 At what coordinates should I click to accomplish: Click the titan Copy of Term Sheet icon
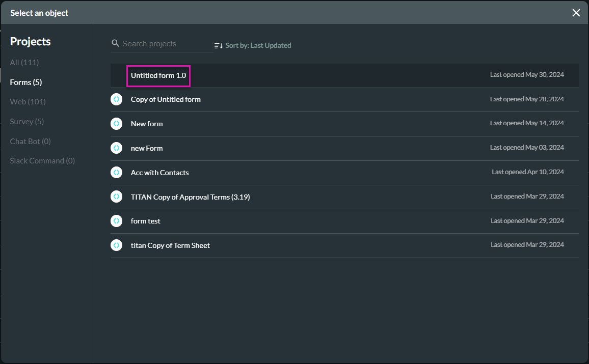[117, 245]
